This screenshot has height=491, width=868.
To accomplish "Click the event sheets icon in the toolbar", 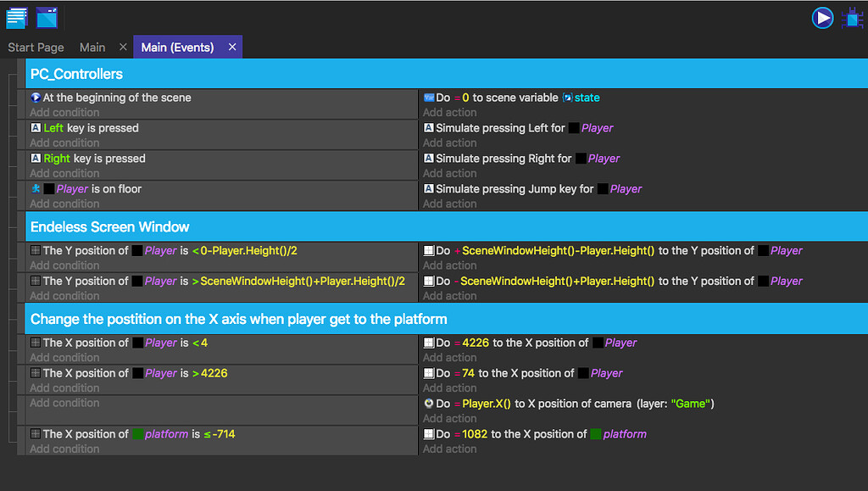I will (x=16, y=17).
